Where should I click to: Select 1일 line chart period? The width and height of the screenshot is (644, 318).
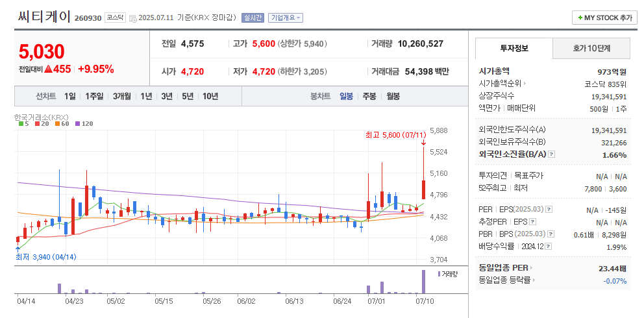(70, 97)
